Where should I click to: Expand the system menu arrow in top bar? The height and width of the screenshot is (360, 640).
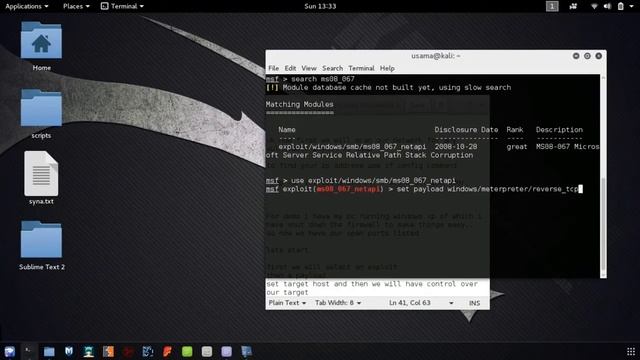tap(631, 6)
